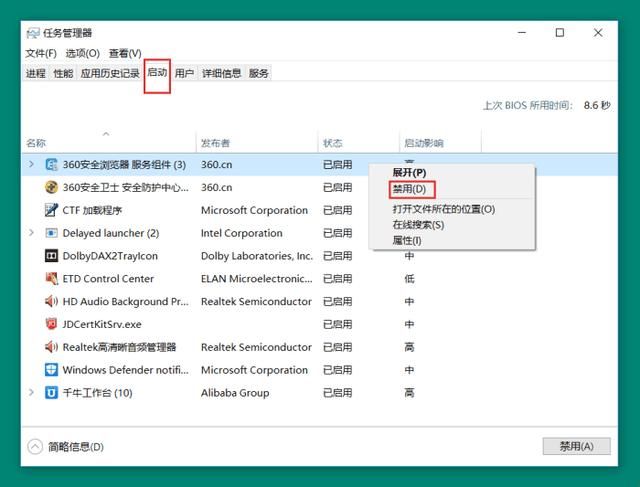Switch to the 用户 tab
The height and width of the screenshot is (487, 640).
pyautogui.click(x=184, y=73)
